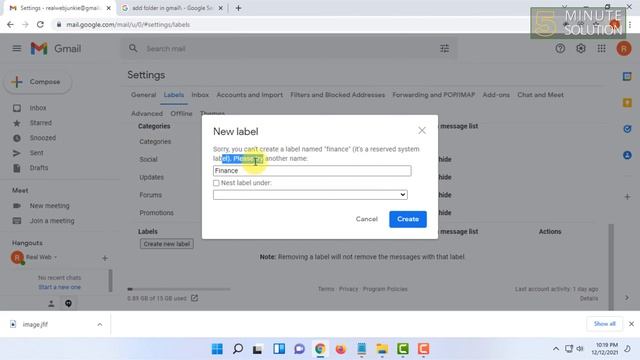Open the Google account avatar
The image size is (640, 360).
(x=623, y=49)
